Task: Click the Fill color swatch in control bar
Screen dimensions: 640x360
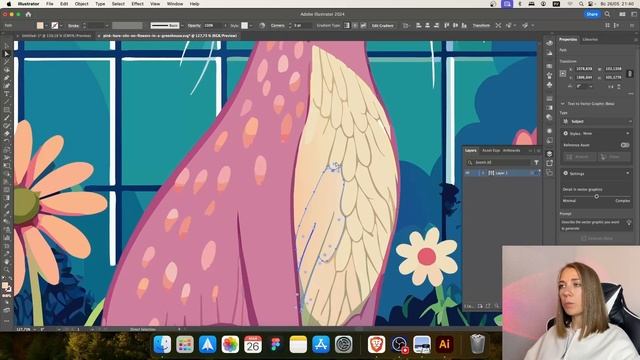Action: tap(40, 25)
